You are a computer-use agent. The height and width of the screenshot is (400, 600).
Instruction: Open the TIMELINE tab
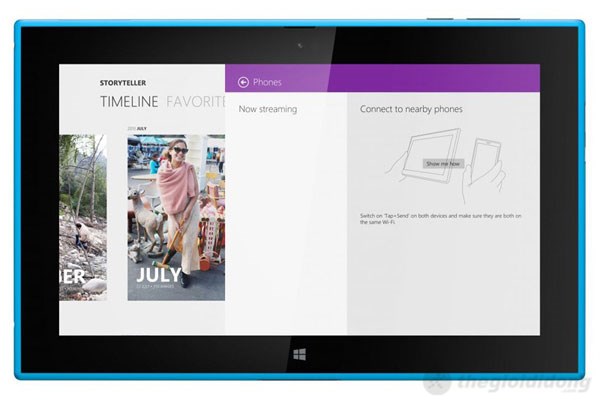click(129, 102)
